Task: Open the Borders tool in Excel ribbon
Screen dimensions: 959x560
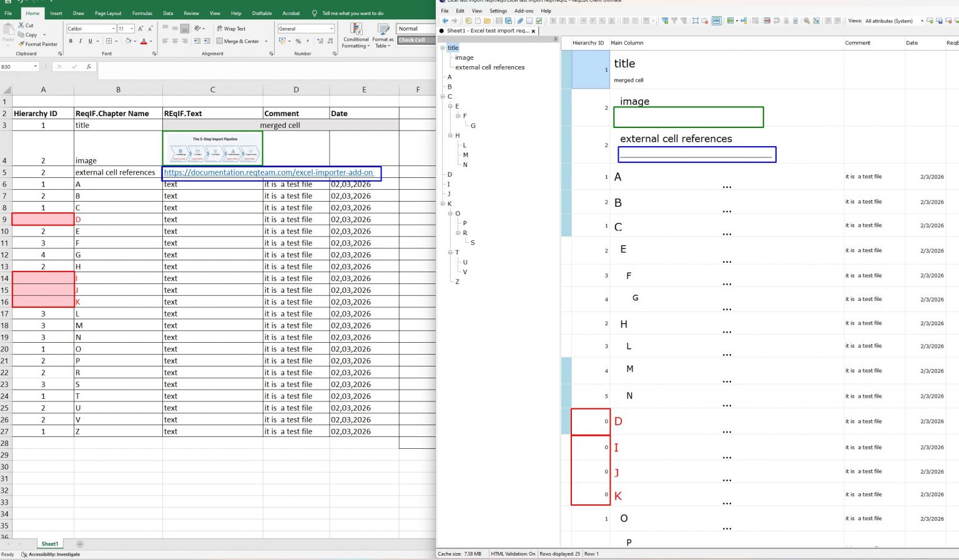Action: (109, 41)
